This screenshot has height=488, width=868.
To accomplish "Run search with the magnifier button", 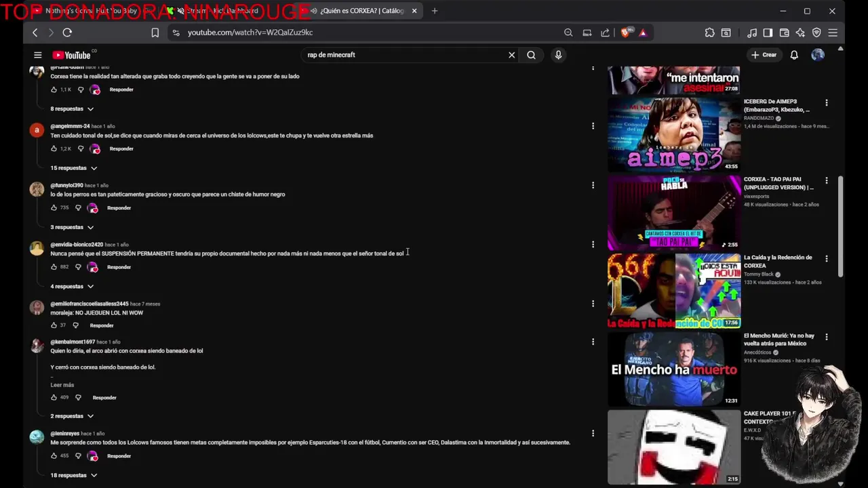I will click(532, 55).
